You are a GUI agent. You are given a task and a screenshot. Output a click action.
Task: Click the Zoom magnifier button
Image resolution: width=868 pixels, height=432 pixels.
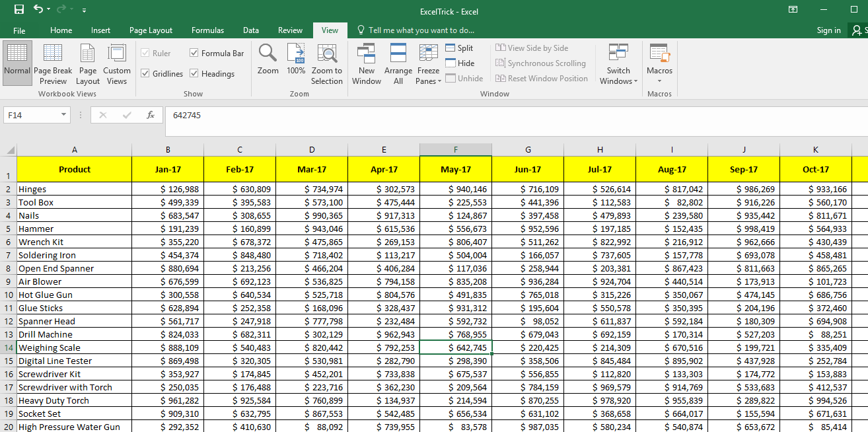268,59
